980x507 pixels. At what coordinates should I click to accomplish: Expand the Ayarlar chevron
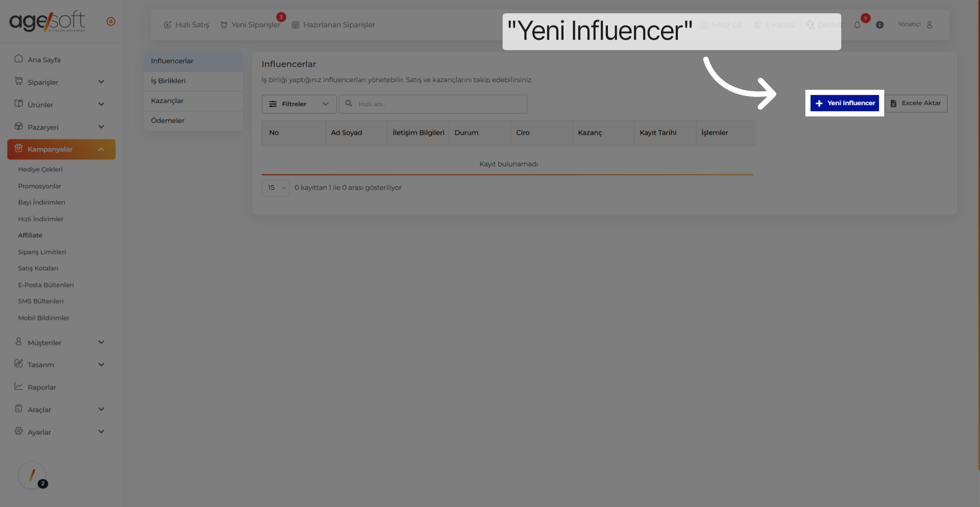point(101,432)
